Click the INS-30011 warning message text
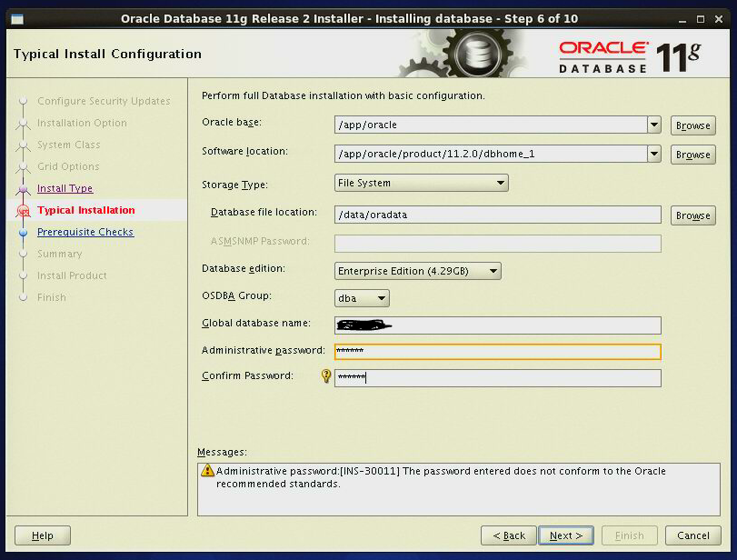 pos(441,477)
